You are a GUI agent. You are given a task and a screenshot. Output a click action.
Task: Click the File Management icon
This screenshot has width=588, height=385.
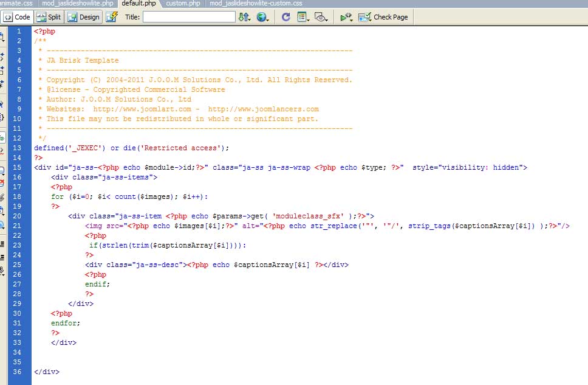244,16
